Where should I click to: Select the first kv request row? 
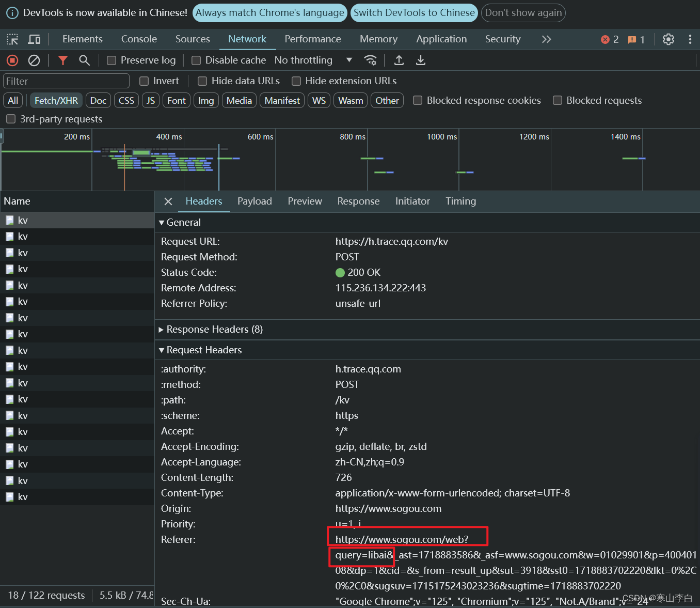(x=77, y=220)
